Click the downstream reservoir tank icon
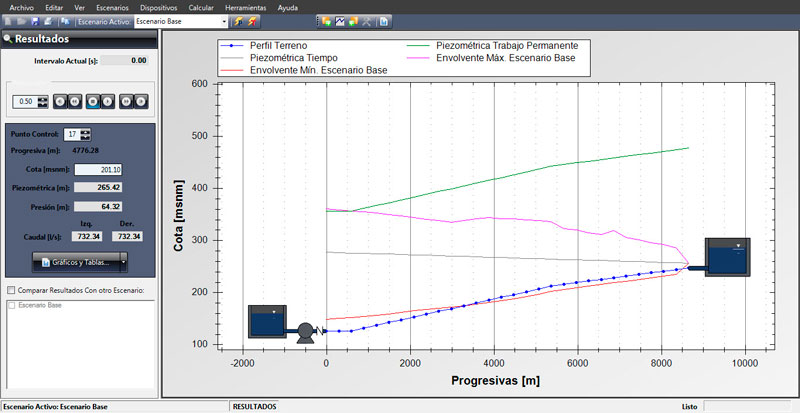This screenshot has width=800, height=413. click(727, 257)
